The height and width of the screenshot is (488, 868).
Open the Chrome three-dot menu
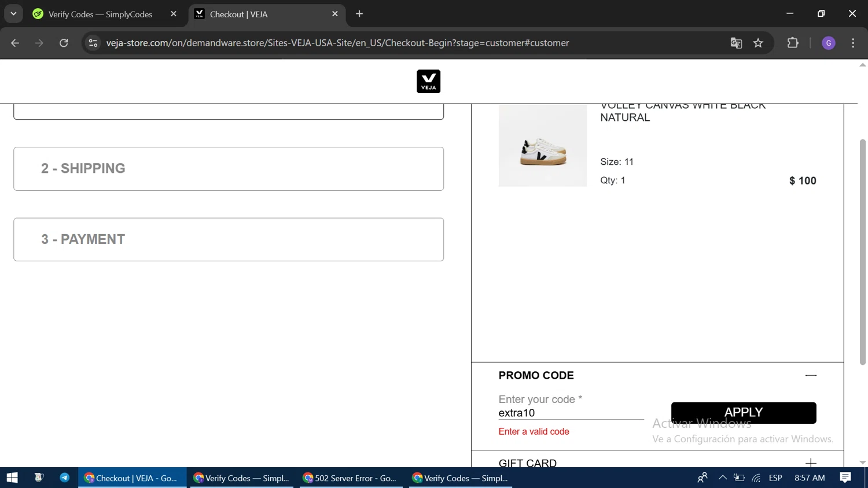point(853,43)
